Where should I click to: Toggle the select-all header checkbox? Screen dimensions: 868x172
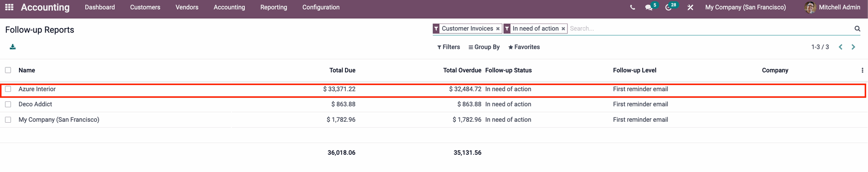coord(8,70)
